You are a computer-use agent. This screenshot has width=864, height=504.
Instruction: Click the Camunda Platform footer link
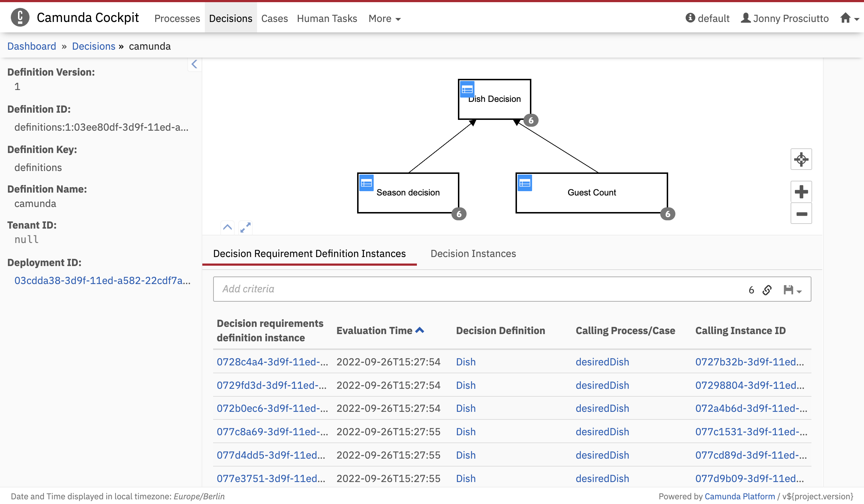tap(739, 496)
